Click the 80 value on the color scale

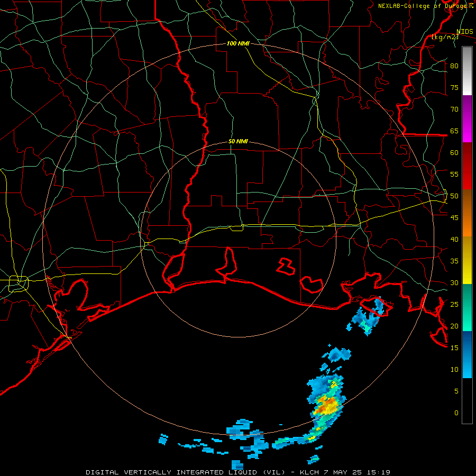click(454, 66)
